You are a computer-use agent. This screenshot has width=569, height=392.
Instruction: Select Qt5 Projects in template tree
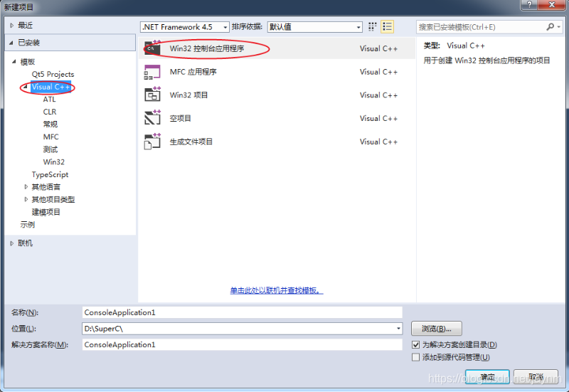point(53,74)
